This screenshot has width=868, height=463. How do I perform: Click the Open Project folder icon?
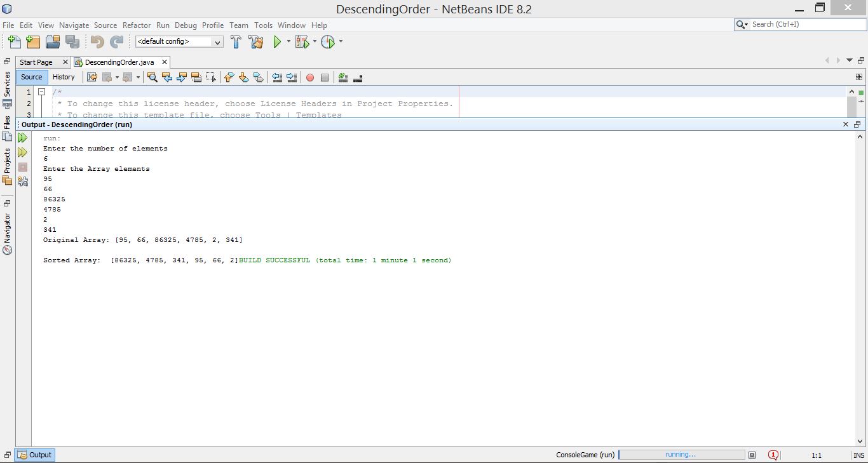pyautogui.click(x=53, y=42)
